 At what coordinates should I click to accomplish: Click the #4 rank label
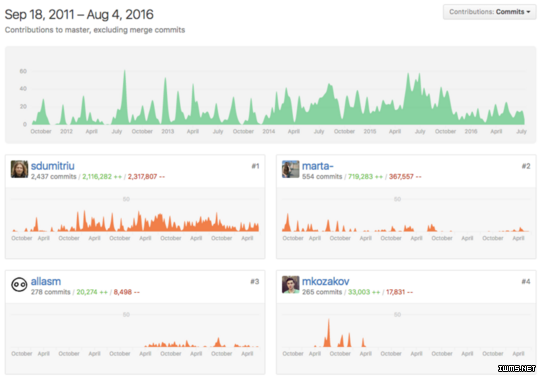click(x=526, y=282)
